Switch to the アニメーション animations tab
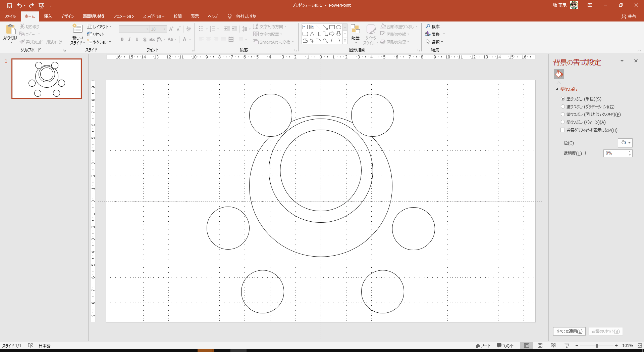The height and width of the screenshot is (352, 644). [x=124, y=16]
